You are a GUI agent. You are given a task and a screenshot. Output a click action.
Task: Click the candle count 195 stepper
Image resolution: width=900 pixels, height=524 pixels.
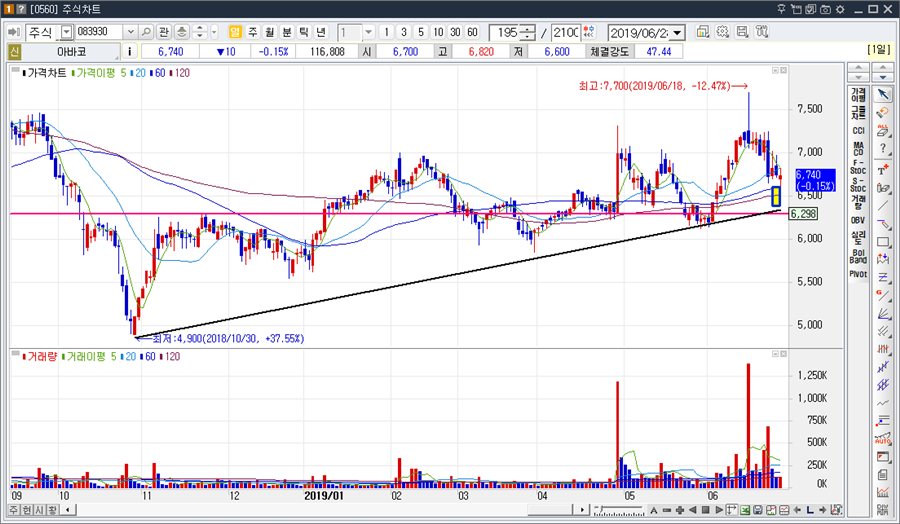[x=527, y=33]
